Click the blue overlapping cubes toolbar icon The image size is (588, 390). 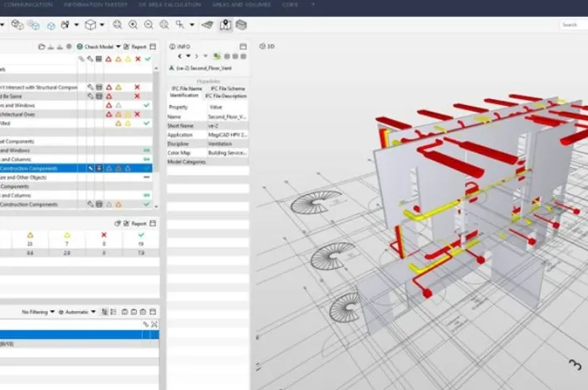(x=34, y=25)
